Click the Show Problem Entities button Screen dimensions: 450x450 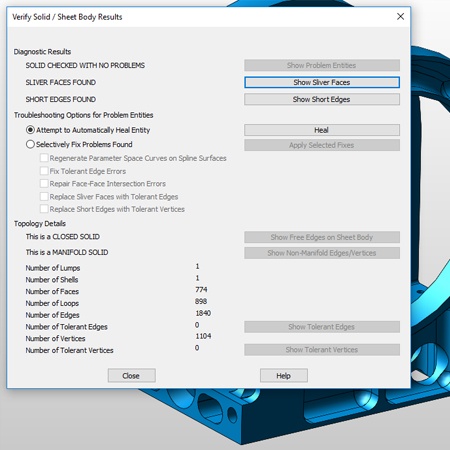point(322,65)
